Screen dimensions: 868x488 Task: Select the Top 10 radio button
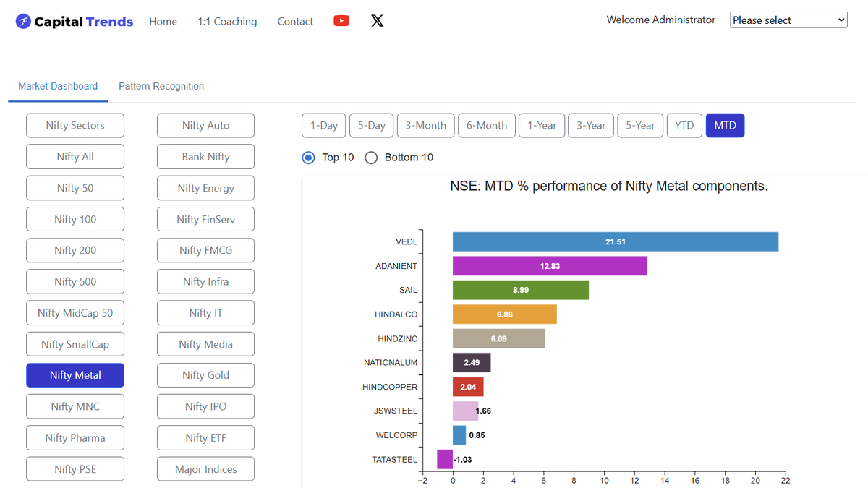click(x=308, y=158)
